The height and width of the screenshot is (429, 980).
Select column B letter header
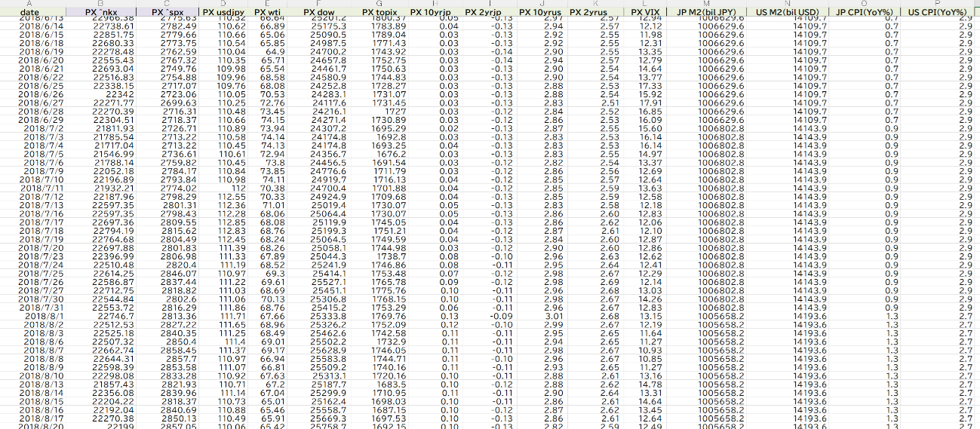coord(100,3)
